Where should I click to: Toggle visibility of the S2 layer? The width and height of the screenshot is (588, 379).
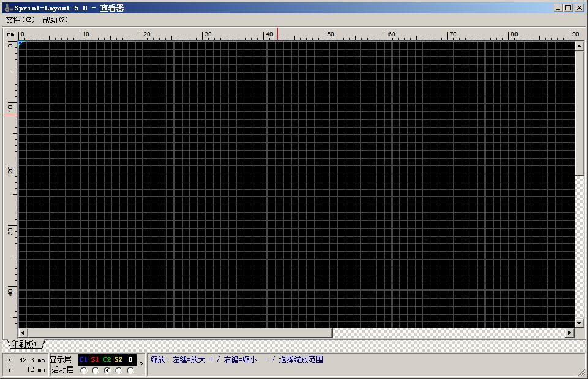[x=118, y=359]
